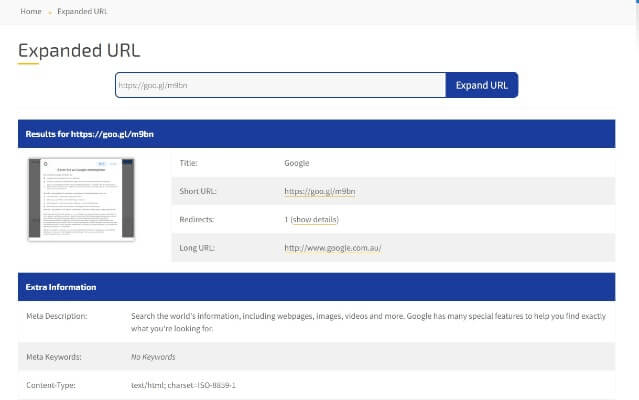This screenshot has height=400, width=639.
Task: Open the page preview thumbnail
Action: tap(81, 199)
